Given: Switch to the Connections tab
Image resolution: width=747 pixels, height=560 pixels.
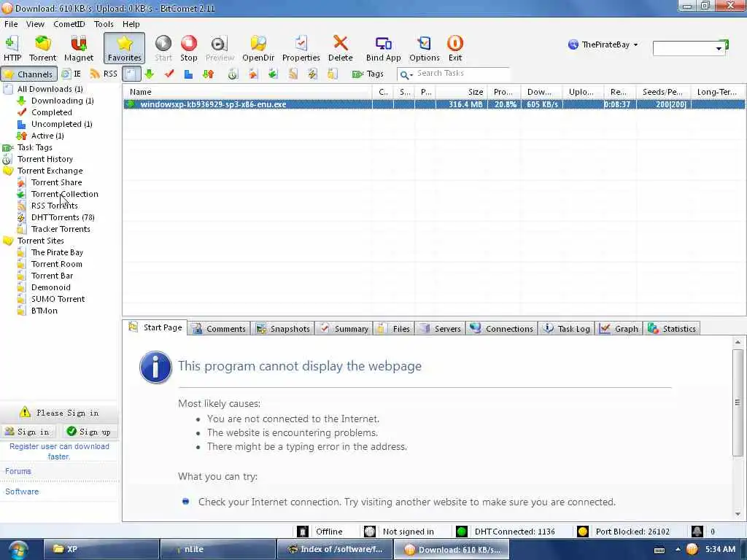Looking at the screenshot, I should coord(502,329).
